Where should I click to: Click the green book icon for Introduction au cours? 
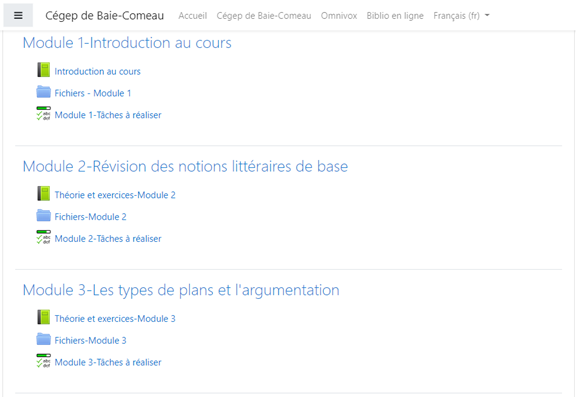point(43,70)
